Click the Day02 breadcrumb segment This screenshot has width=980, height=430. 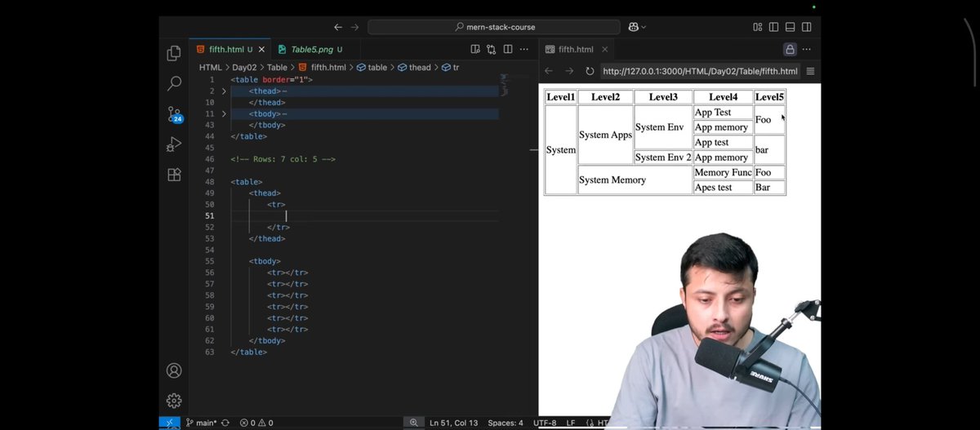point(245,68)
